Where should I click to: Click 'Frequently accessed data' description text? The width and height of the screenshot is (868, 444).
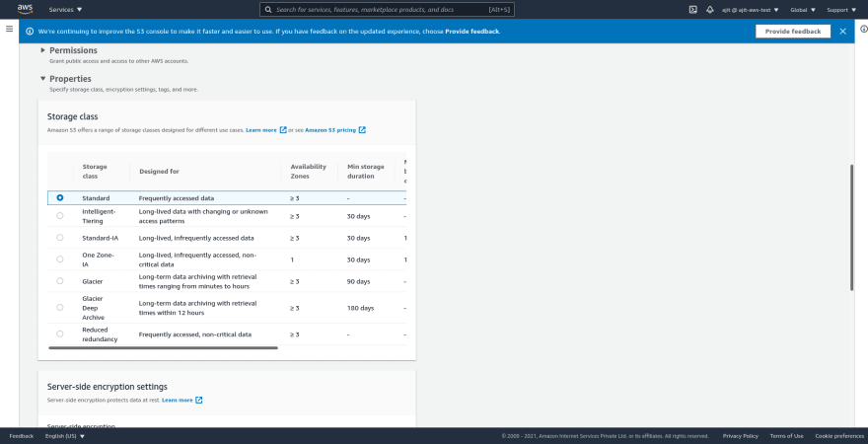click(176, 197)
